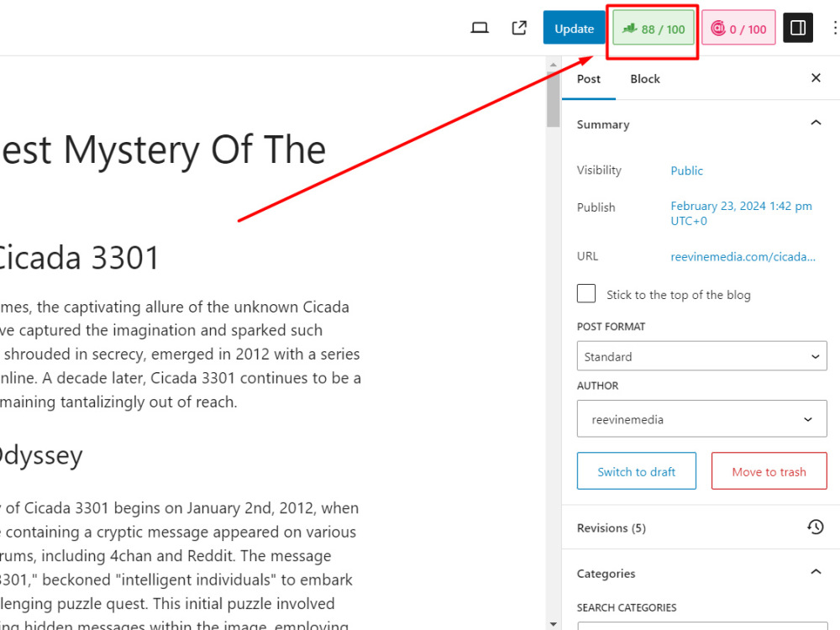Image resolution: width=840 pixels, height=630 pixels.
Task: Click the editor scrollbar thumb
Action: 554,99
